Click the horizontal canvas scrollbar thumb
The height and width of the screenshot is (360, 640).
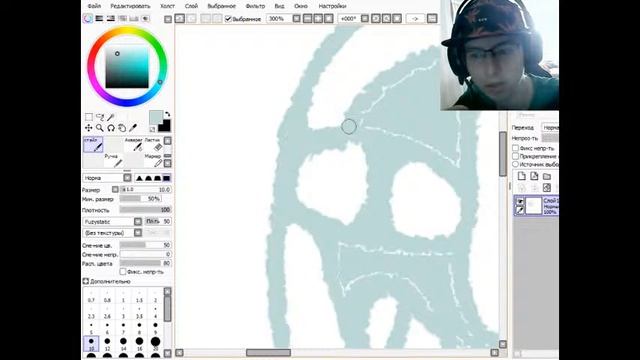pos(268,353)
